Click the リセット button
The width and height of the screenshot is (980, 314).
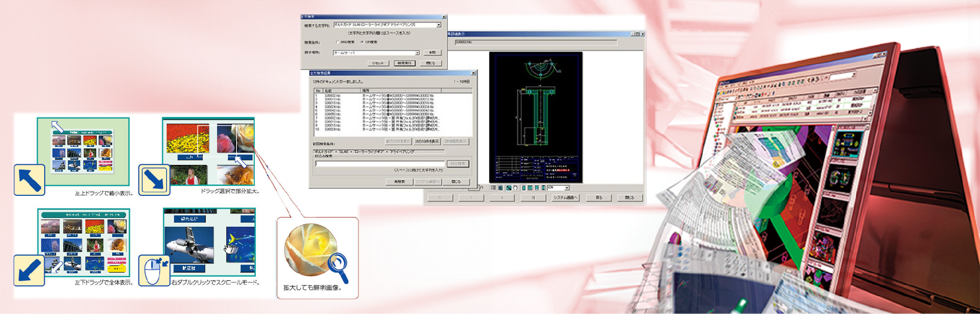[x=378, y=63]
